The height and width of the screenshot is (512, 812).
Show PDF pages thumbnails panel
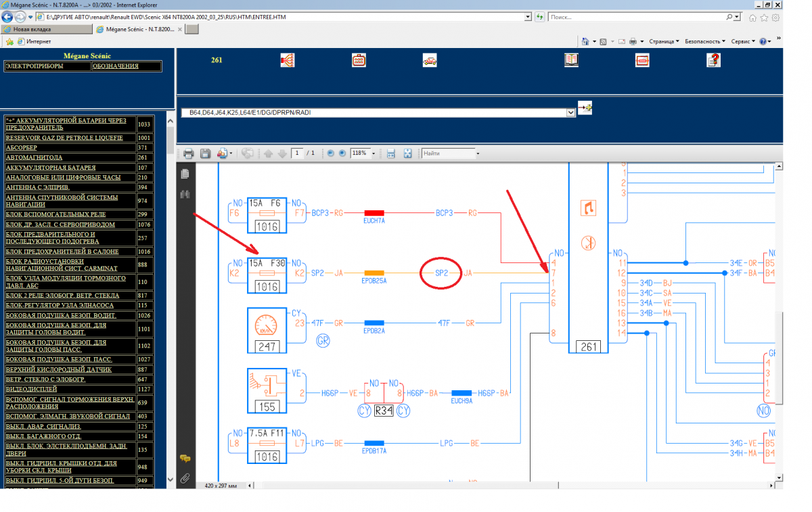(185, 174)
